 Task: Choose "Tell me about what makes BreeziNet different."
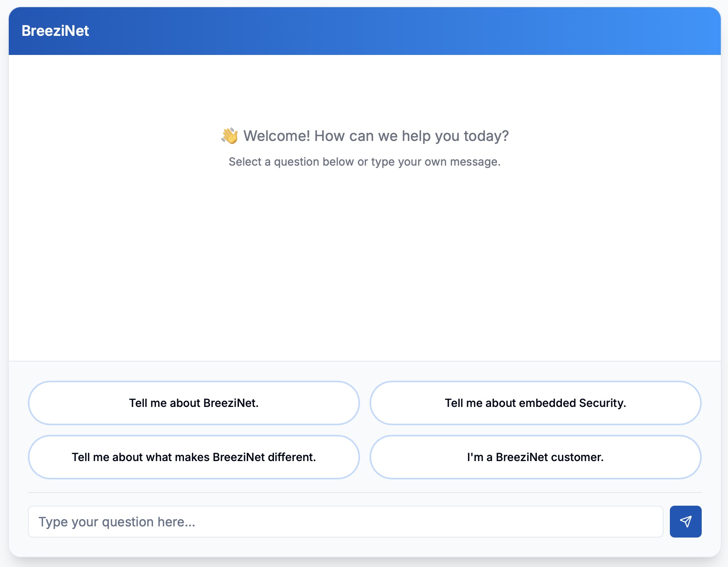194,457
